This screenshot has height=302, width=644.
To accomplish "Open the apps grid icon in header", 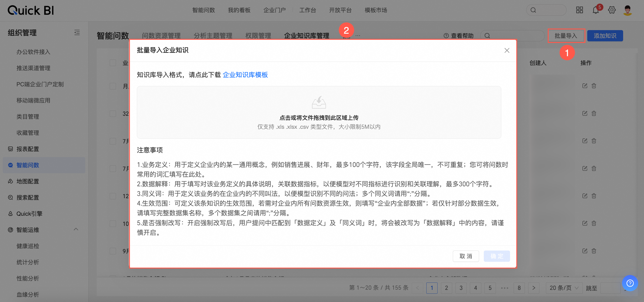I will click(x=580, y=10).
